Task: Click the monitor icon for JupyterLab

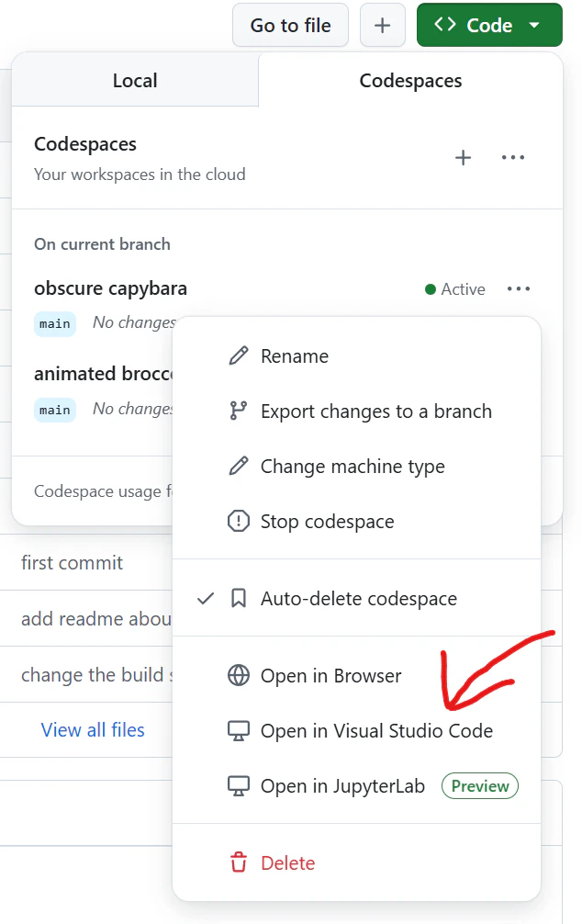Action: [238, 785]
